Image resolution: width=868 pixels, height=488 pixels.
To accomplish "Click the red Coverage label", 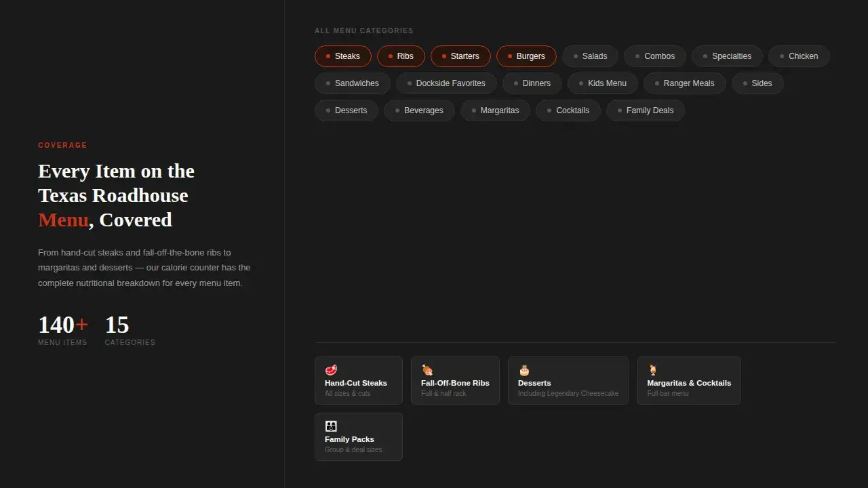I will click(x=62, y=145).
